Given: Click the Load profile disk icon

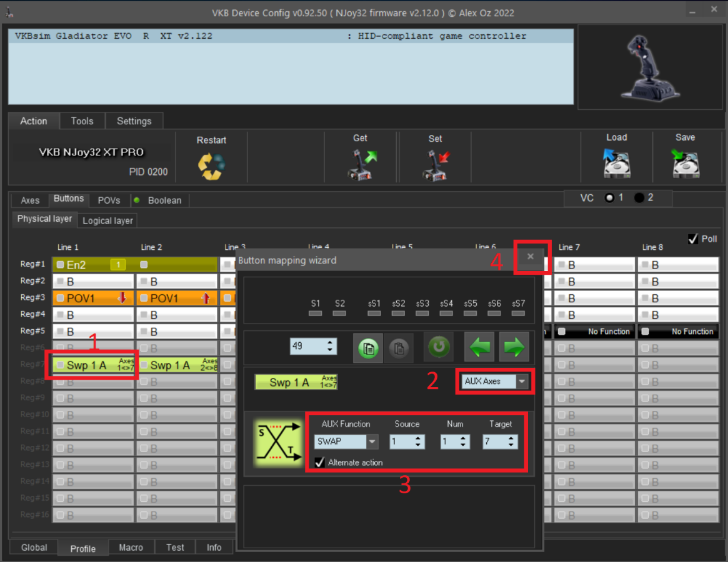Looking at the screenshot, I should pyautogui.click(x=617, y=163).
